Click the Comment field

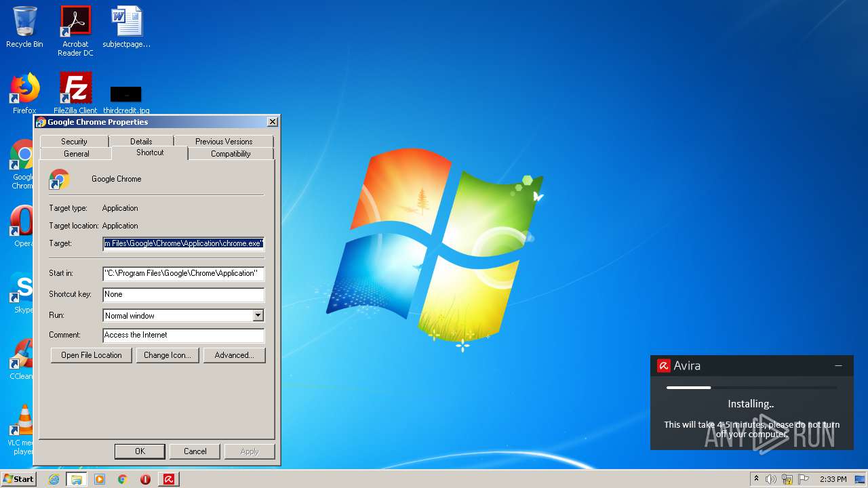pos(183,335)
